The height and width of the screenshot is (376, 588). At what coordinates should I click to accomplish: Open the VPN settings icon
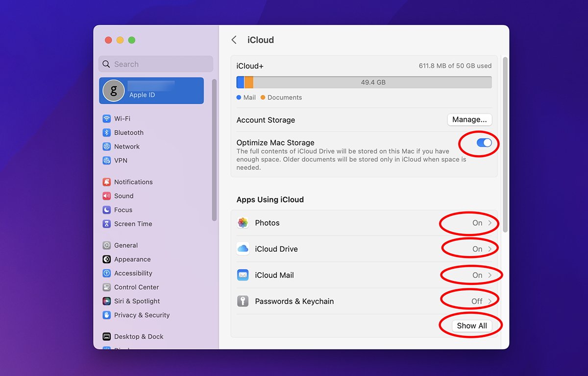[x=106, y=161]
